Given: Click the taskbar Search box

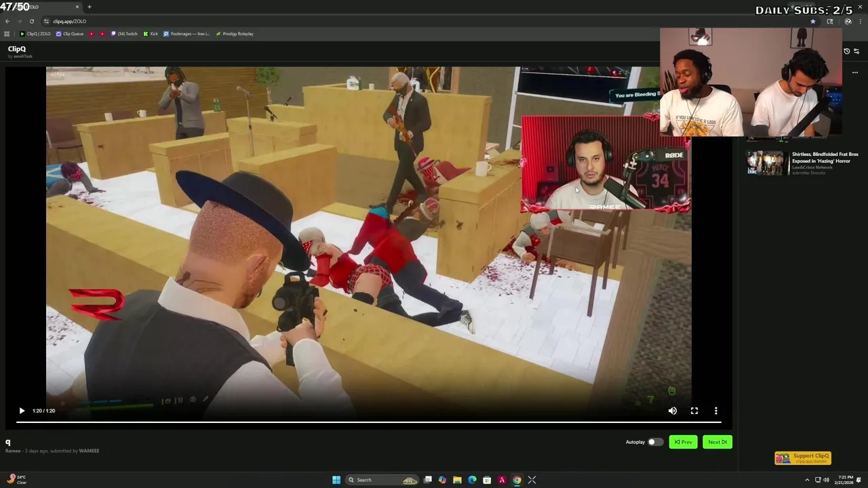Looking at the screenshot, I should point(382,480).
